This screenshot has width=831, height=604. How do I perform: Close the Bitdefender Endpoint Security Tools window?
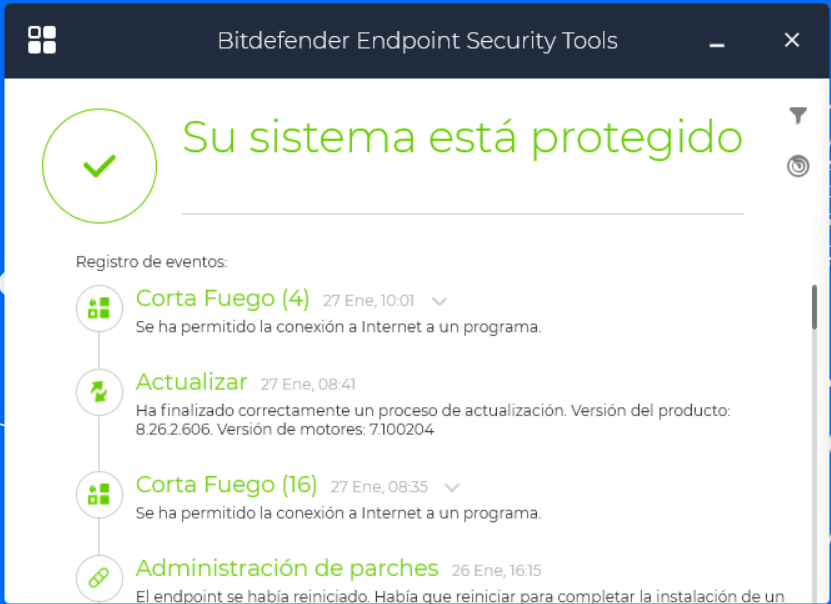tap(792, 40)
